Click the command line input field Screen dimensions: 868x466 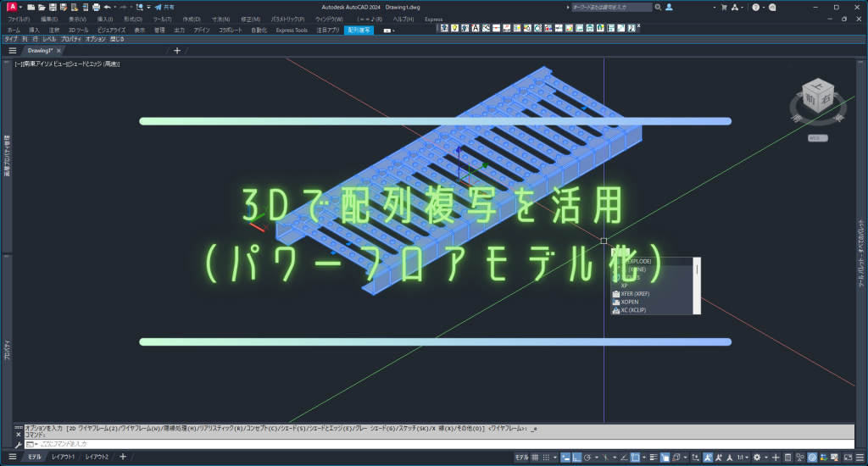254,444
